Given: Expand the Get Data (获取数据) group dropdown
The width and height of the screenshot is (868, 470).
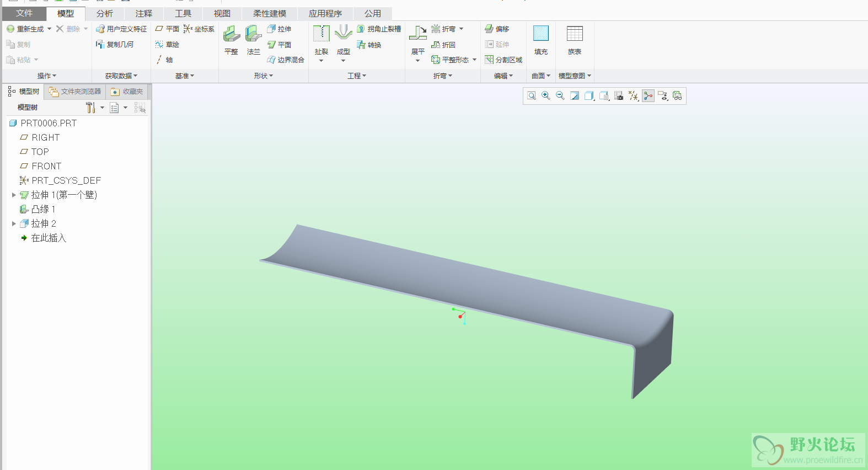Looking at the screenshot, I should click(121, 76).
